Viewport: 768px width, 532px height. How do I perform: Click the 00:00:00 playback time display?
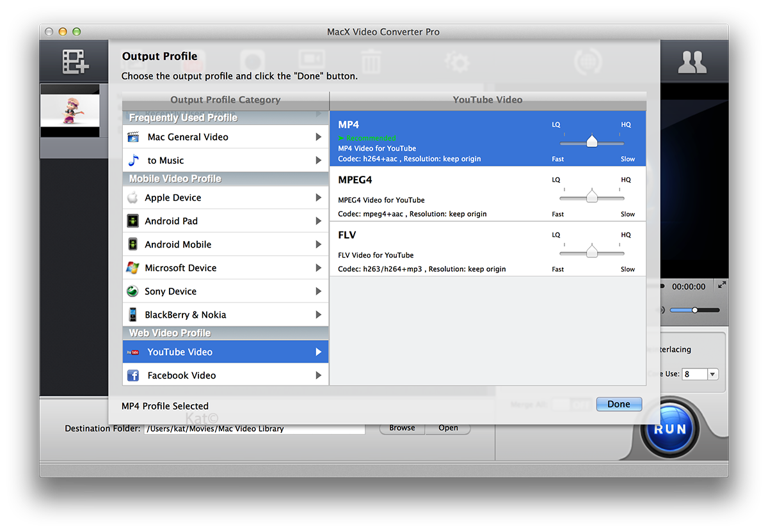[x=689, y=286]
